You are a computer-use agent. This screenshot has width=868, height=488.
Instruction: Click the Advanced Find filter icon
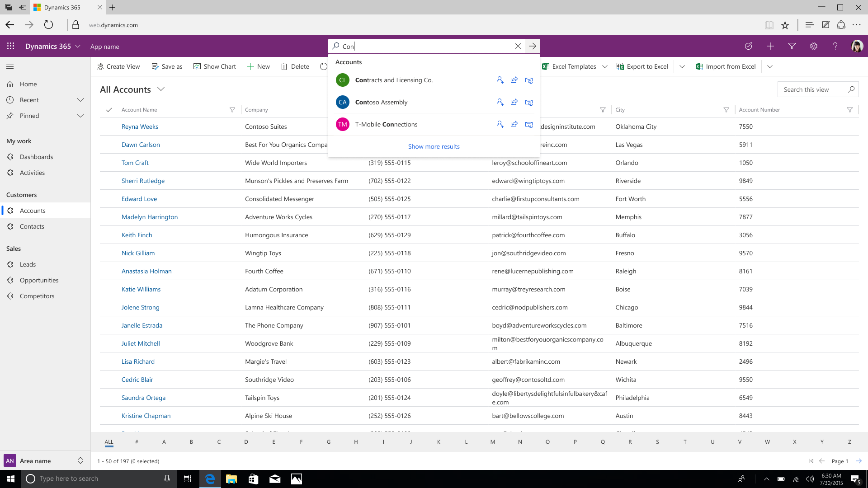(792, 46)
